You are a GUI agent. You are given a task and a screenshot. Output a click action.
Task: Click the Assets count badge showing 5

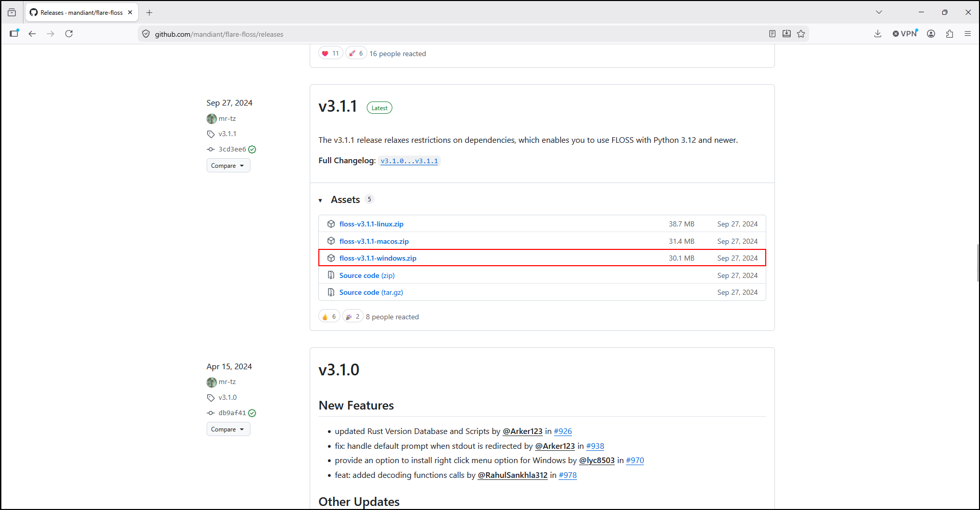[x=369, y=199]
